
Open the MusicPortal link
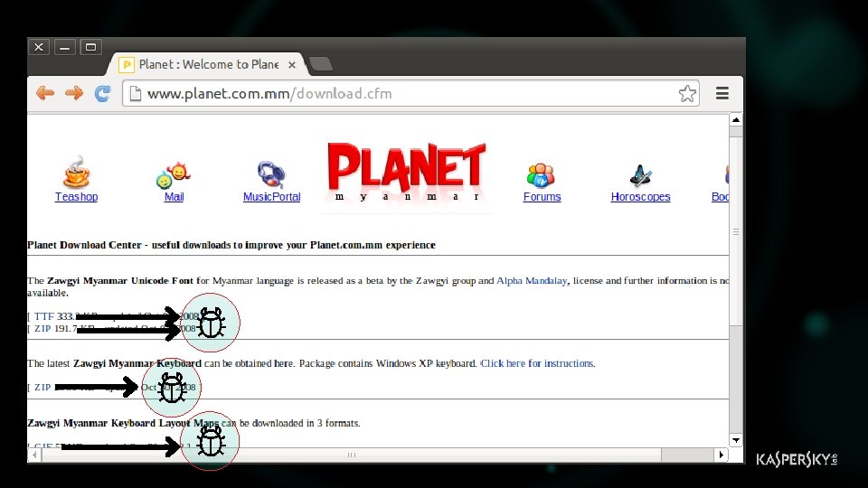(272, 196)
